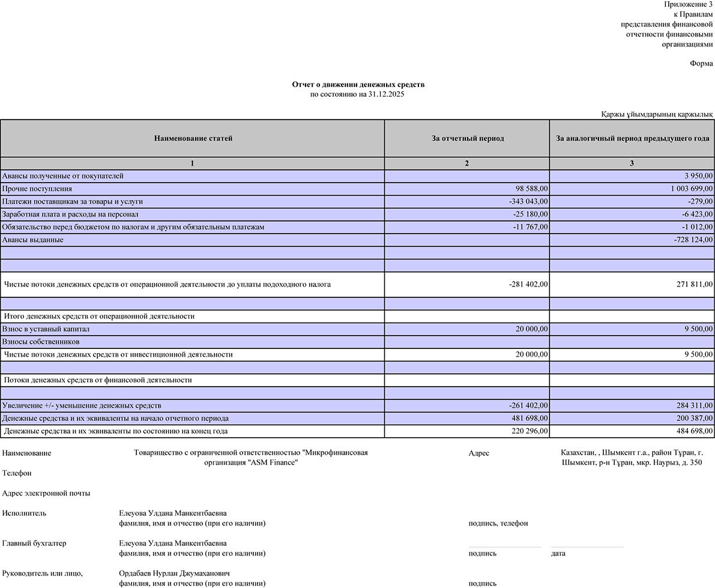Click the value 220 296,00

tap(530, 431)
